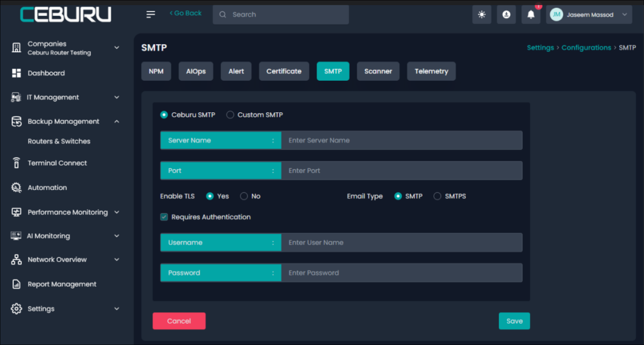Open the notifications bell
Viewport: 644px width, 345px height.
[x=531, y=15]
